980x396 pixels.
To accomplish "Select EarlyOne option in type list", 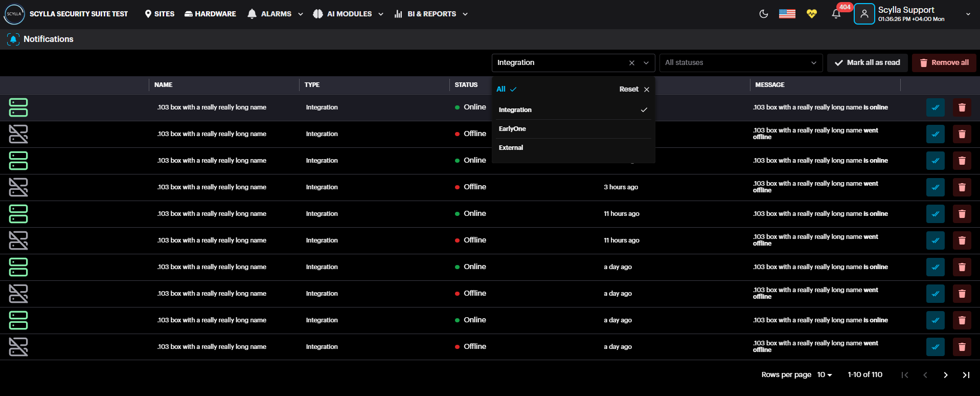I will [x=512, y=129].
